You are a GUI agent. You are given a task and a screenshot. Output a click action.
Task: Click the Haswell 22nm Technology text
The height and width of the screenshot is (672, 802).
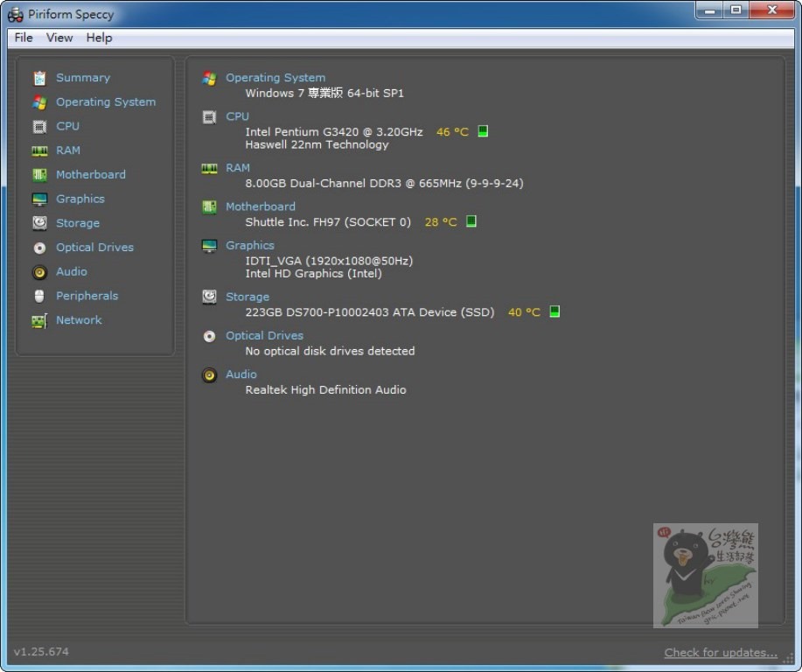(x=317, y=145)
